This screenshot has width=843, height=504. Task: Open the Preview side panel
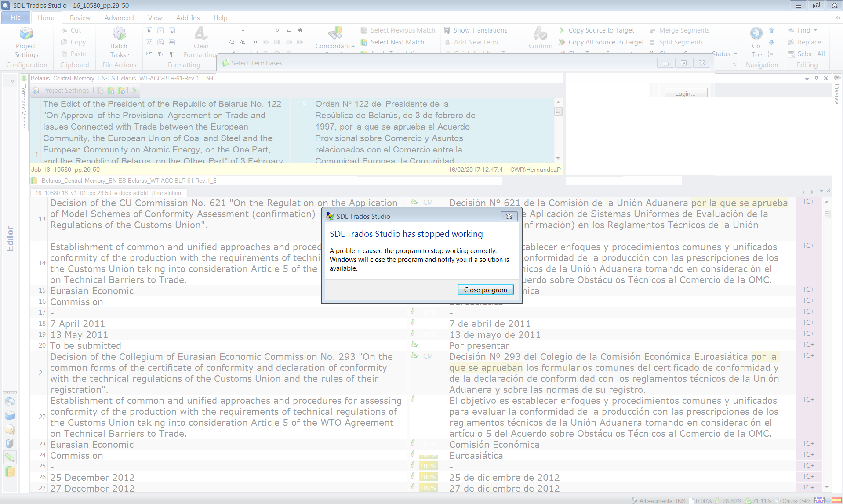tap(837, 90)
